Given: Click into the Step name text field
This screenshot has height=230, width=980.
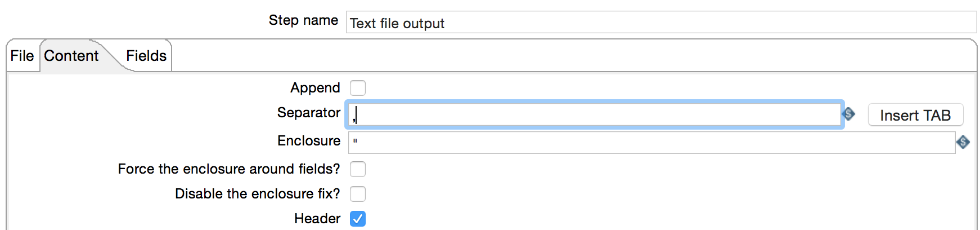Looking at the screenshot, I should pos(660,23).
